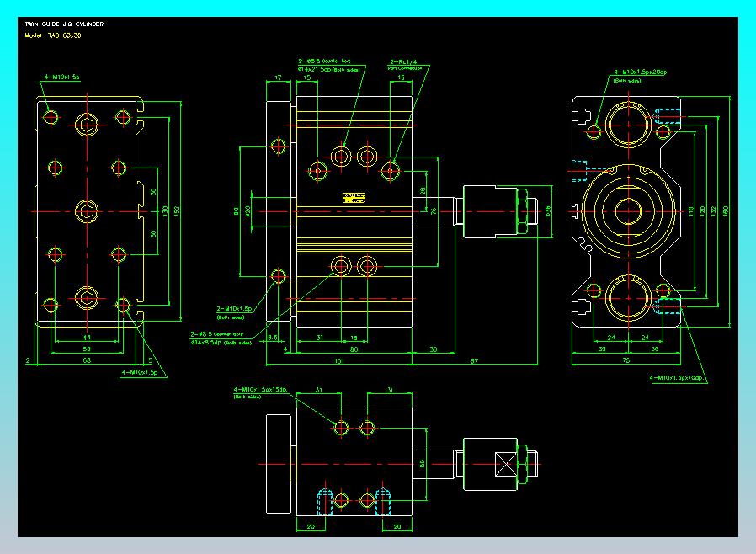Screen dimensions: 756x554
Task: Select the 28 dimension value
Action: [423, 191]
